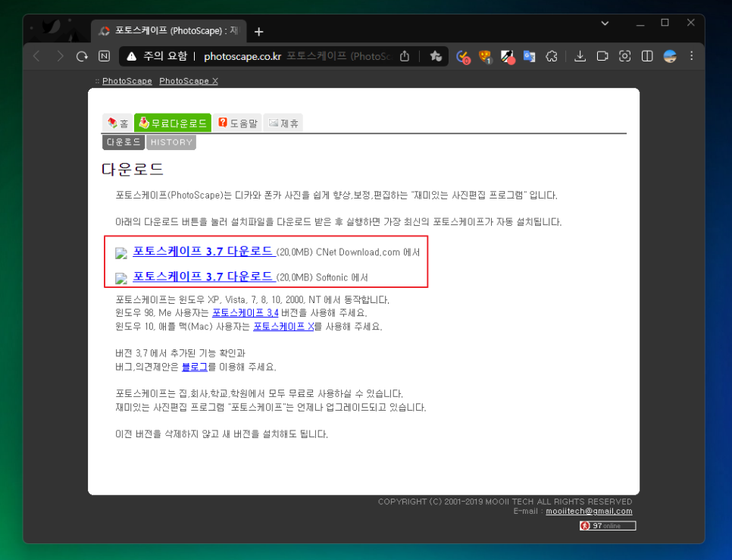Viewport: 732px width, 560px height.
Task: Open the 블로그 link
Action: [195, 367]
